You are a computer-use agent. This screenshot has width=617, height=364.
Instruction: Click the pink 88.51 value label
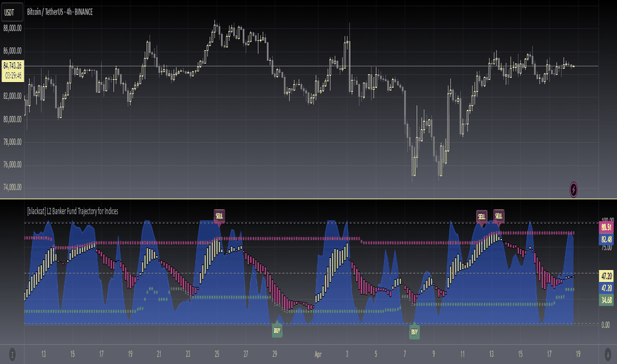(x=606, y=227)
